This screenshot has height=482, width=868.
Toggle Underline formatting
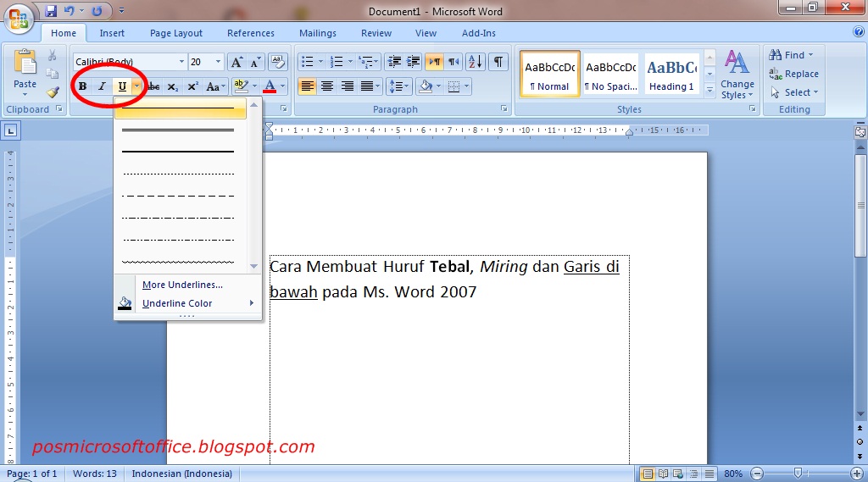[122, 86]
